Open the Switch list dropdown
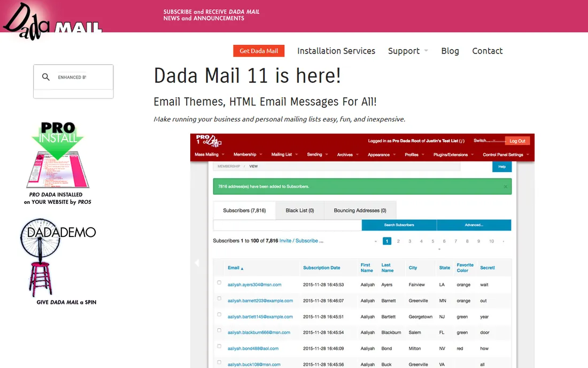The width and height of the screenshot is (588, 368). pos(484,141)
